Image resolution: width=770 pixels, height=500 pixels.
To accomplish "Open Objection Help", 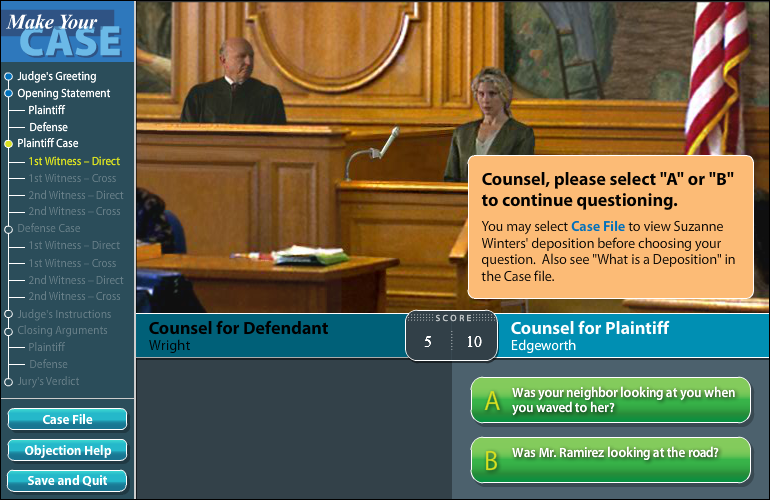I will tap(67, 450).
